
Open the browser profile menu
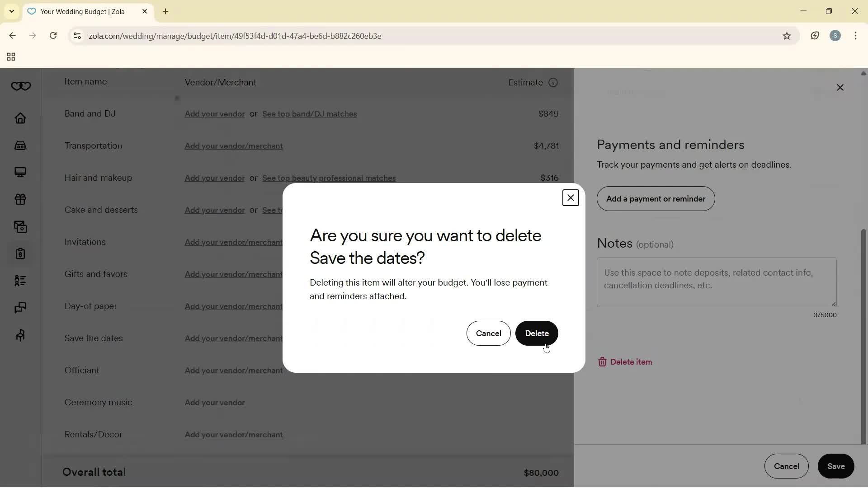click(x=836, y=36)
